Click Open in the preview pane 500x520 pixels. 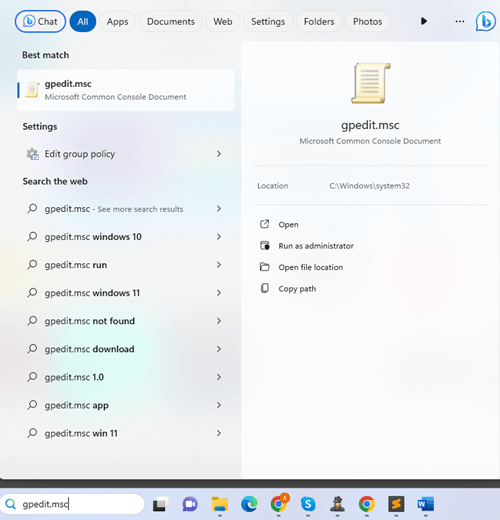click(x=288, y=225)
